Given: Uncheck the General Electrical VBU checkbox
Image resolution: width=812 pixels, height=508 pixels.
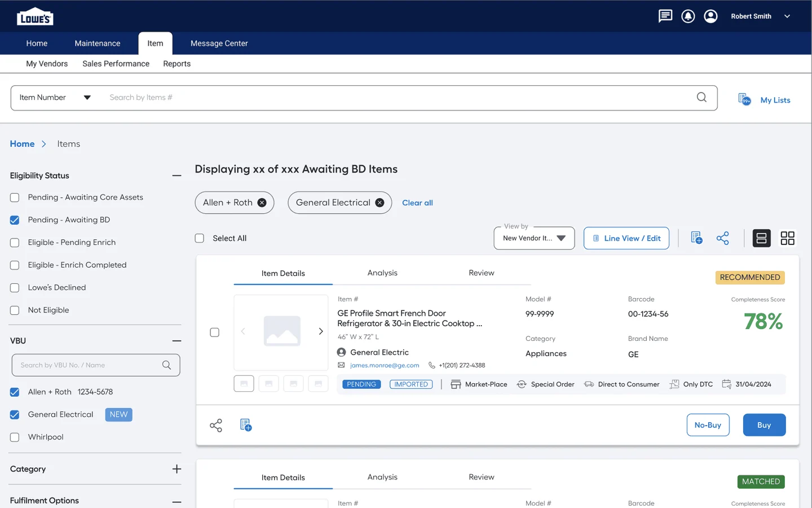Looking at the screenshot, I should tap(15, 415).
